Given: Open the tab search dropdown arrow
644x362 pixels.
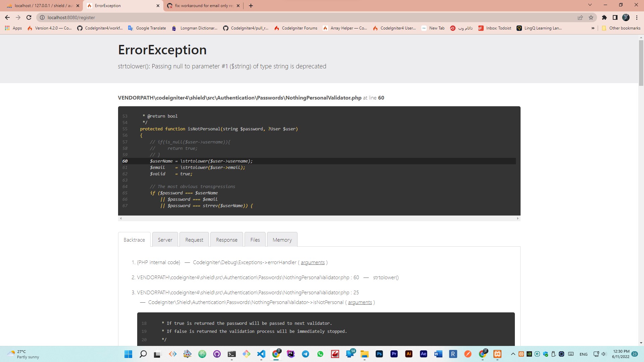Looking at the screenshot, I should coord(590,5).
